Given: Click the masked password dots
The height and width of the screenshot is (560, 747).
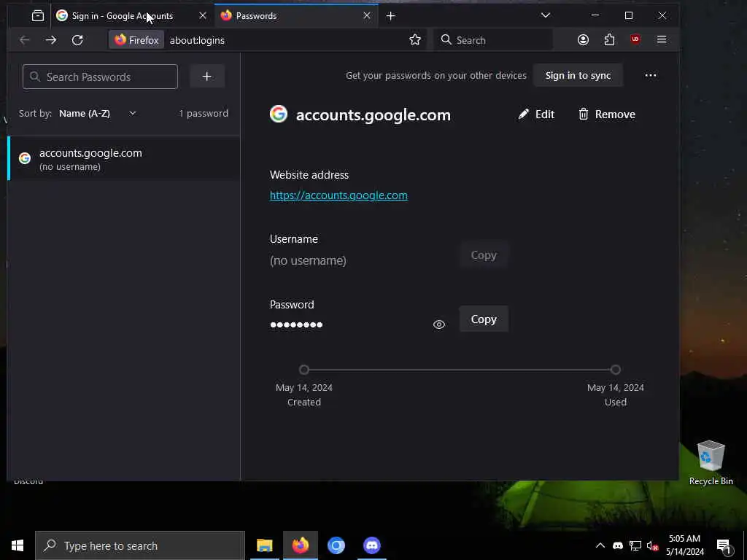Looking at the screenshot, I should click(x=296, y=324).
